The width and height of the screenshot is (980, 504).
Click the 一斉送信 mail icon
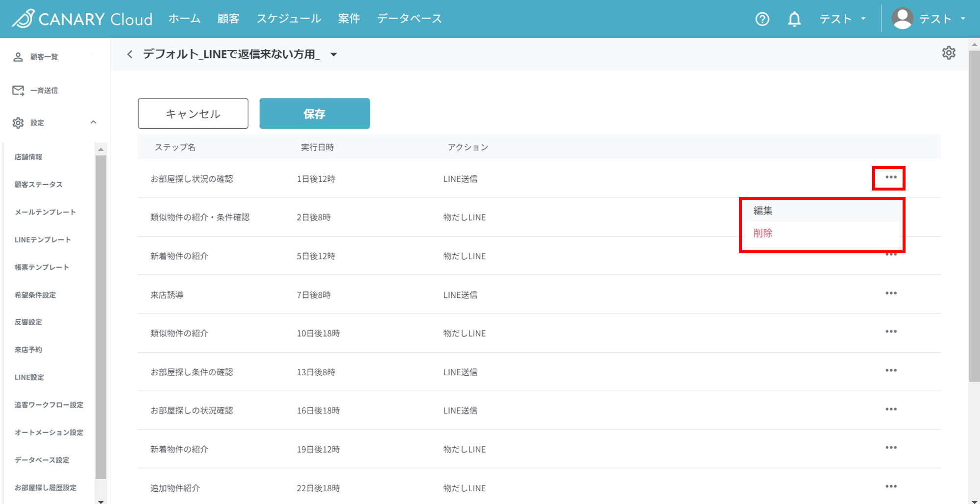pos(18,91)
